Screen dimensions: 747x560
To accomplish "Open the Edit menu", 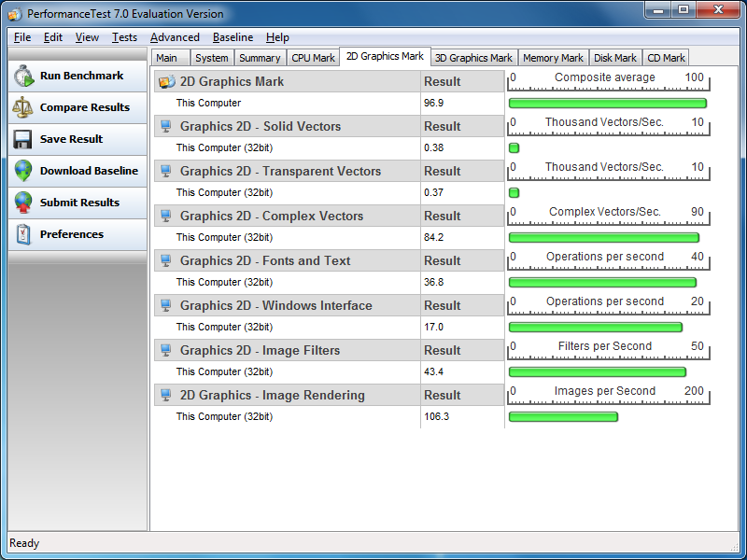I will [x=53, y=37].
